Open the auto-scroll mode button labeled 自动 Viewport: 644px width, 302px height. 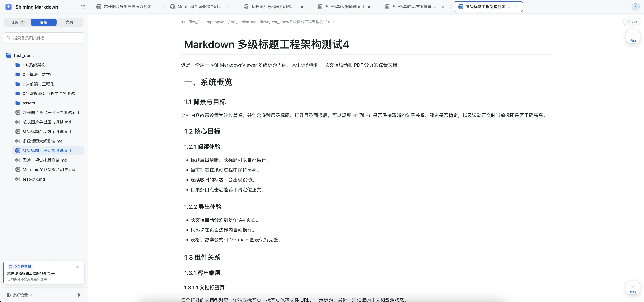point(633,37)
